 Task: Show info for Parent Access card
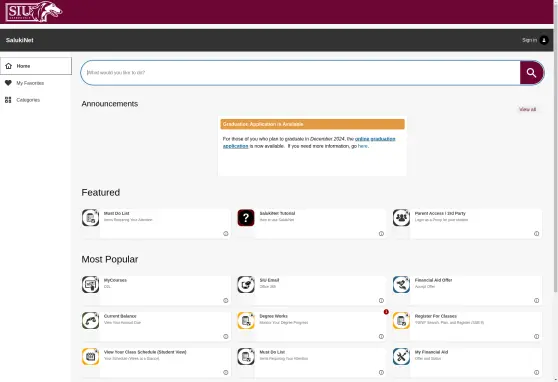click(x=536, y=234)
